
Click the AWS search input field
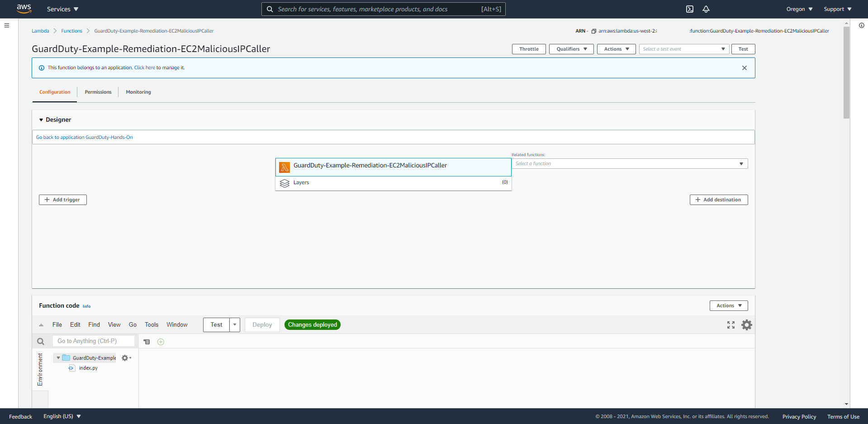384,9
